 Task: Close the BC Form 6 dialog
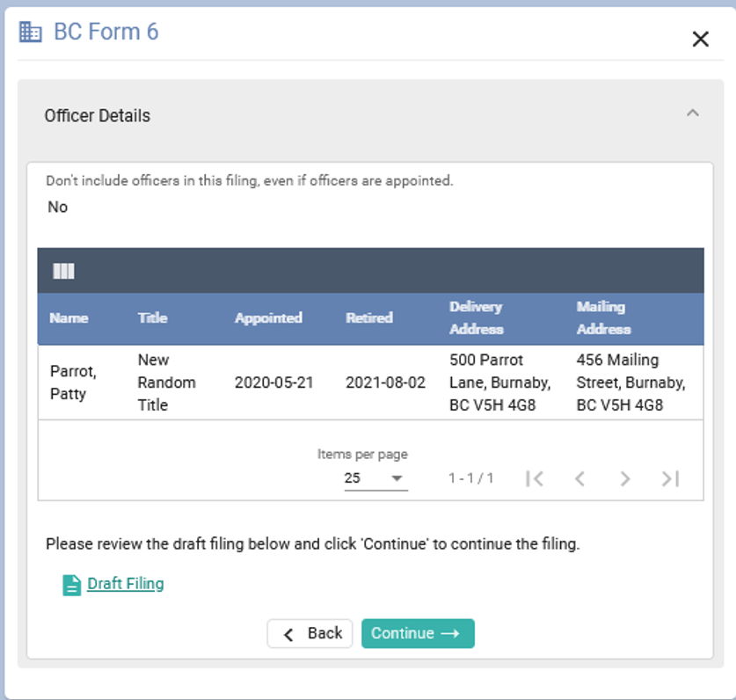pos(700,39)
